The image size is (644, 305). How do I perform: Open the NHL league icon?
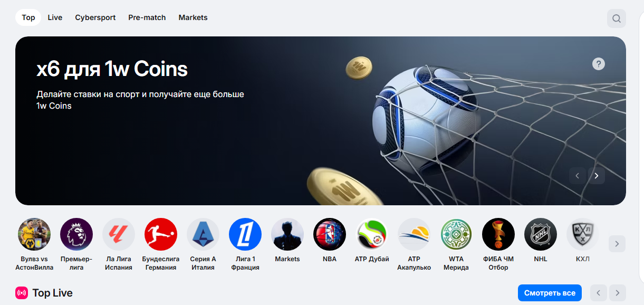541,234
